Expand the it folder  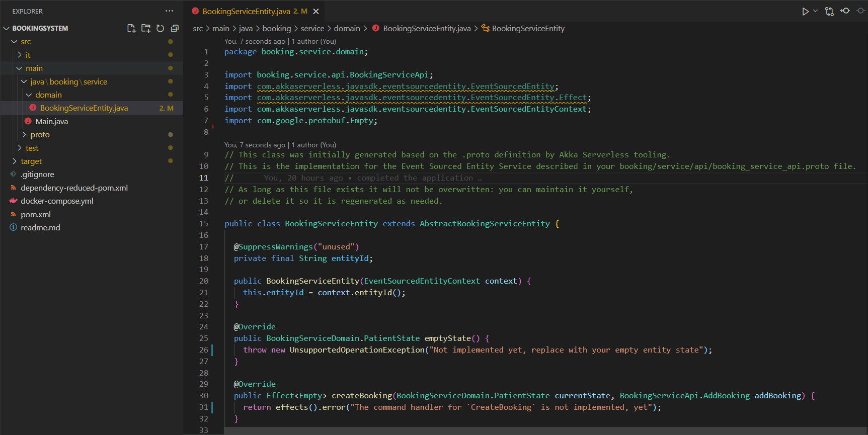[x=19, y=55]
